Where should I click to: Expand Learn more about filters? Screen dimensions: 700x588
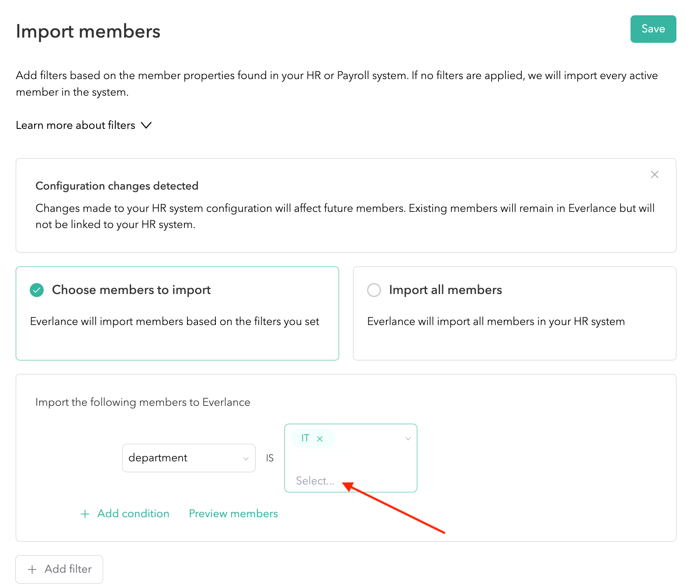pos(76,125)
